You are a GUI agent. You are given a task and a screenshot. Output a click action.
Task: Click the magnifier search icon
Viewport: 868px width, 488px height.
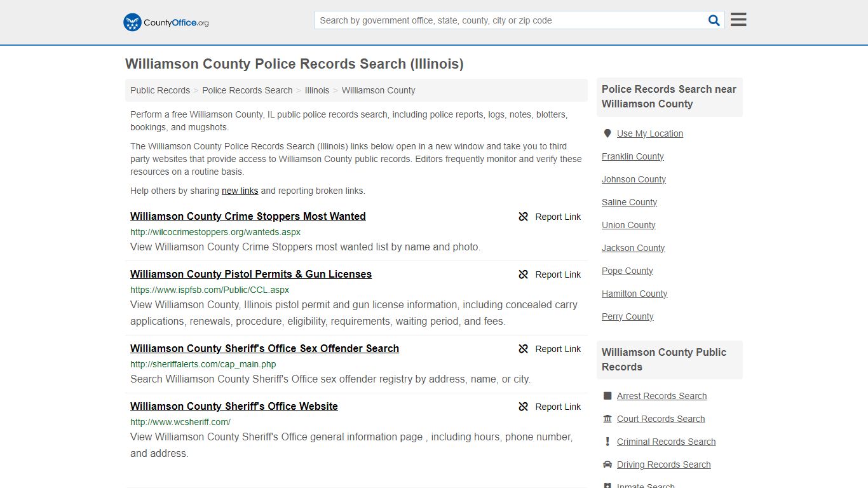pos(714,20)
